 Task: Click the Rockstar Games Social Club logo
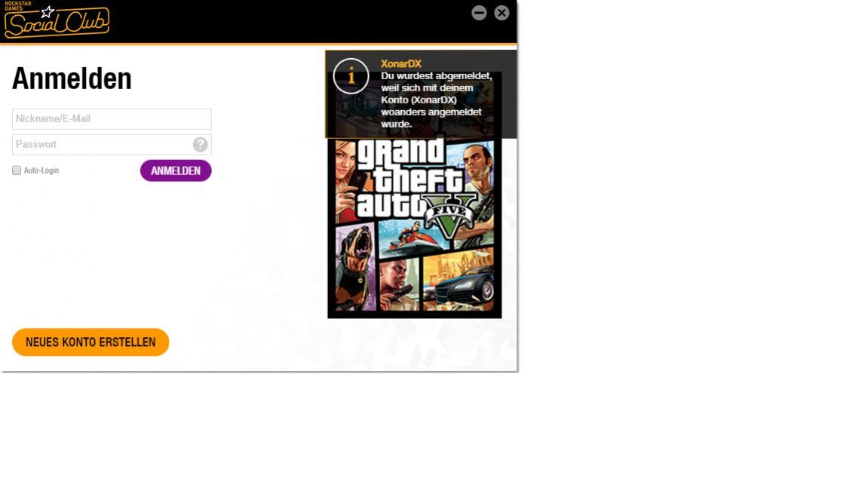click(x=57, y=20)
